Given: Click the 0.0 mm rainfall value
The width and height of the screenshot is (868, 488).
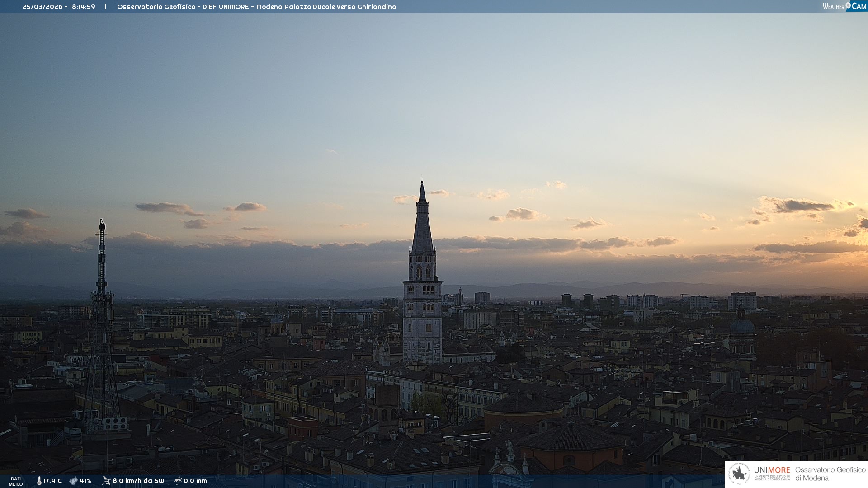Looking at the screenshot, I should [x=195, y=481].
